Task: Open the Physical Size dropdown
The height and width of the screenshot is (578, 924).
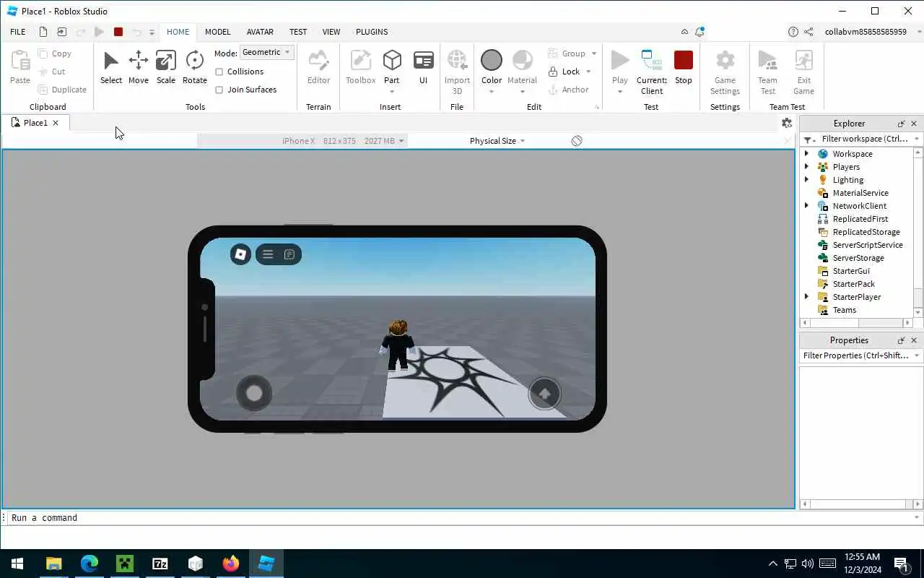Action: (x=497, y=141)
